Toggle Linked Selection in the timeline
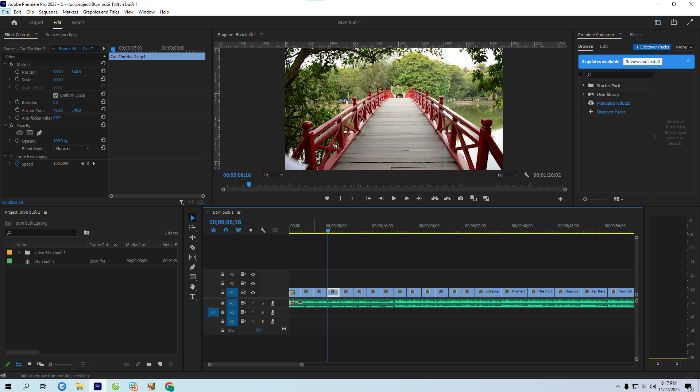The image size is (700, 392). click(x=238, y=230)
